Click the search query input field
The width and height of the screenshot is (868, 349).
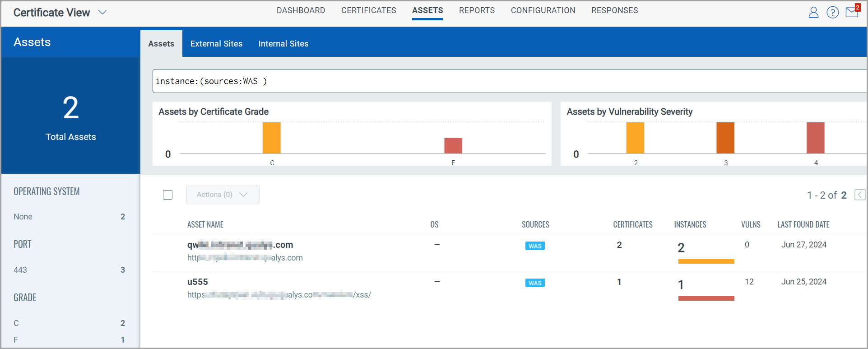(510, 81)
